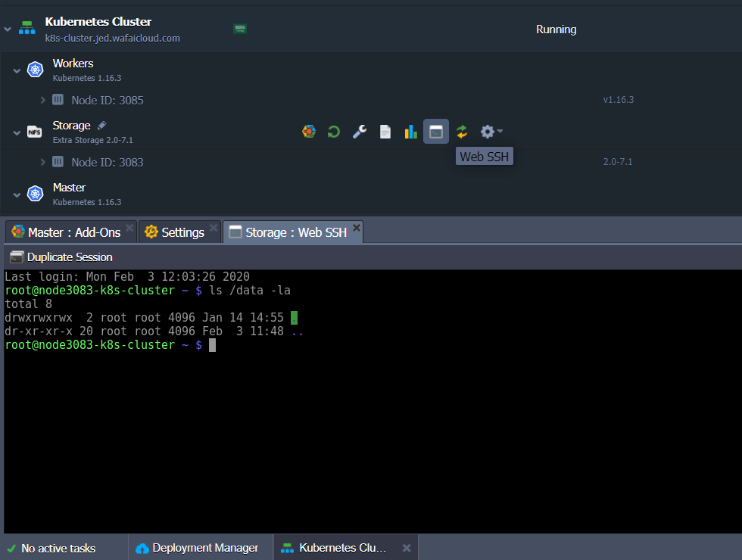742x560 pixels.
Task: Close the Storage : Web SSH tab
Action: 357,228
